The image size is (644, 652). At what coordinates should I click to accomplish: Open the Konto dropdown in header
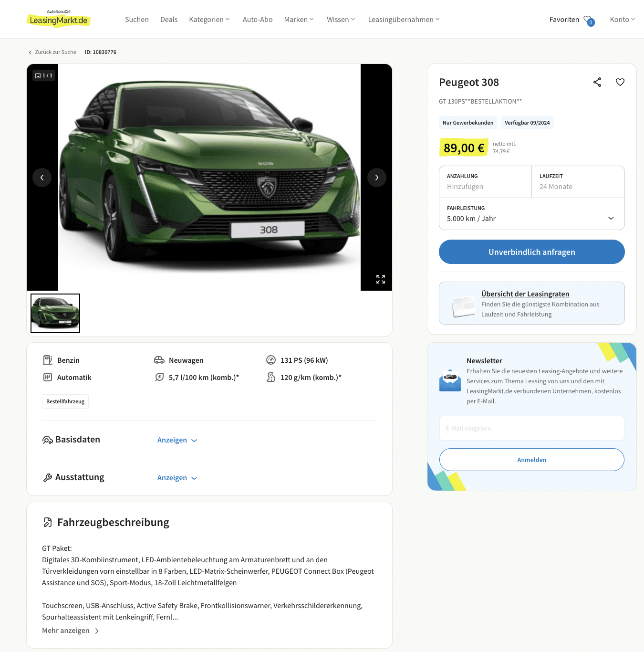622,20
